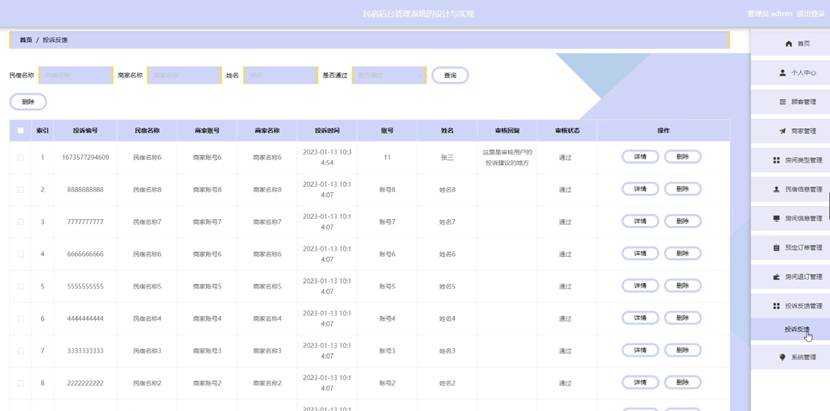This screenshot has height=411, width=830.
Task: Open 商家管理 icon in sidebar
Action: 782,131
